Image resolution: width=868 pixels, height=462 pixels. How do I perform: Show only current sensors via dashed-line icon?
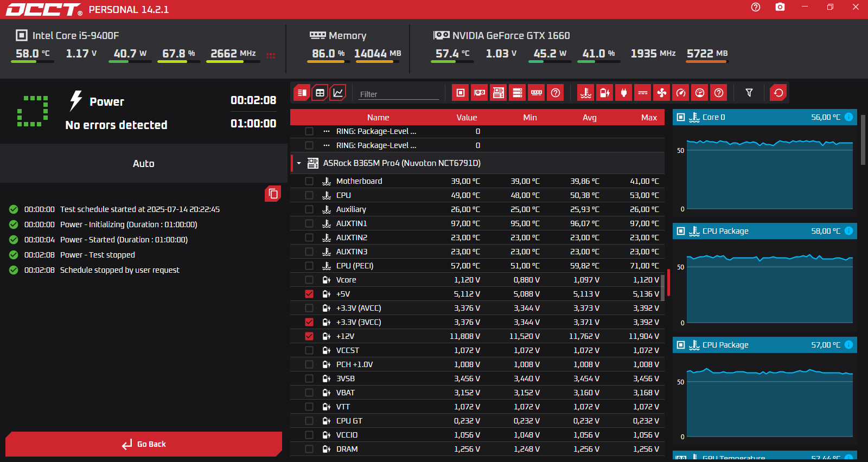pos(643,93)
